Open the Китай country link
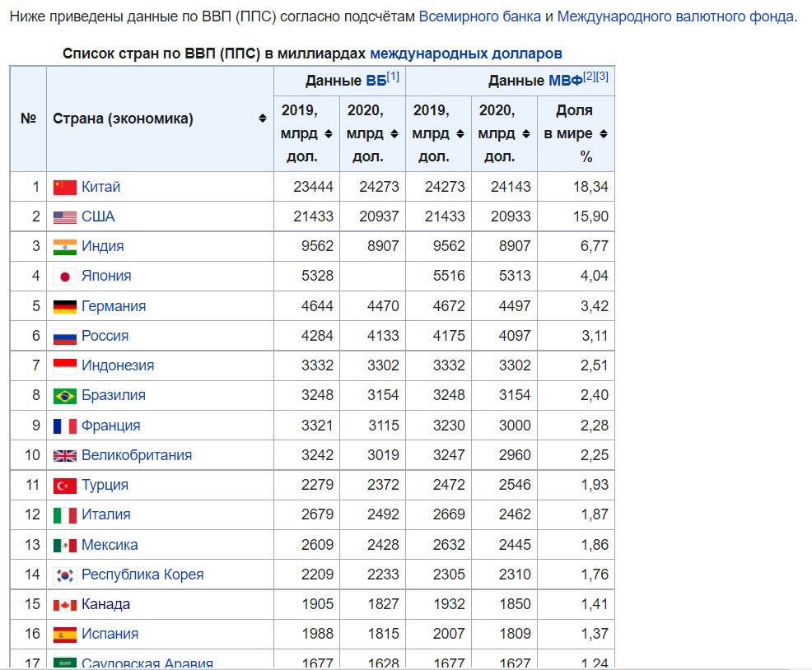Viewport: 812px width, 670px height. tap(101, 187)
